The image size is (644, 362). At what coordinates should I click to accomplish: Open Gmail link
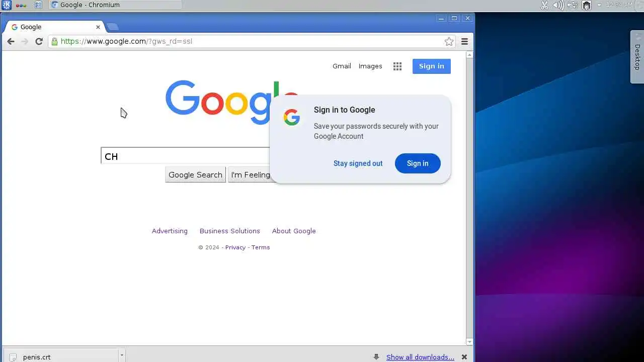[342, 66]
